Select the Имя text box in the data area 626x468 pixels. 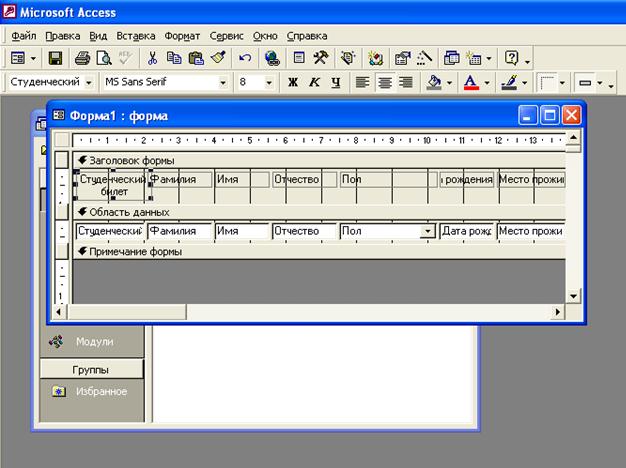242,231
